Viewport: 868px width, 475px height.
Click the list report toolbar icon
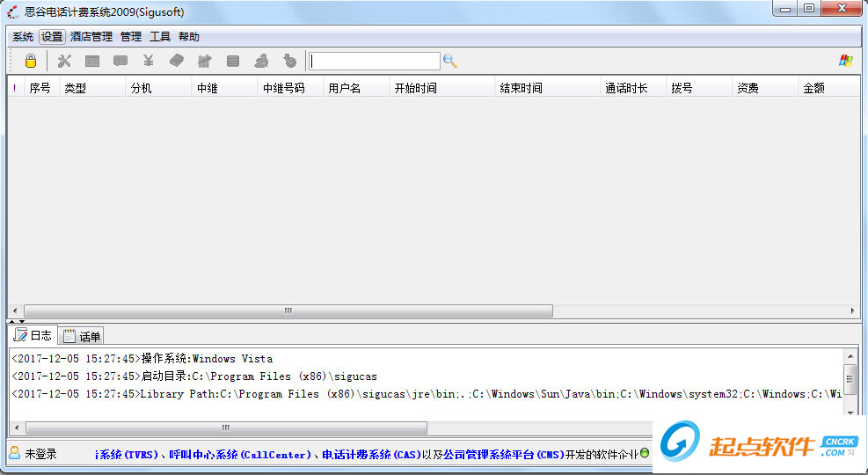click(x=233, y=61)
